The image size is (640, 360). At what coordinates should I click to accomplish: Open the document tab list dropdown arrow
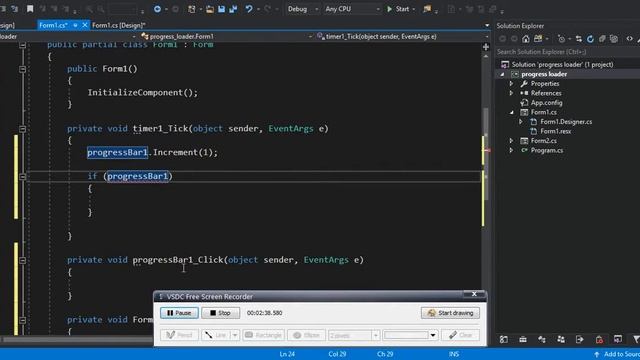[487, 25]
